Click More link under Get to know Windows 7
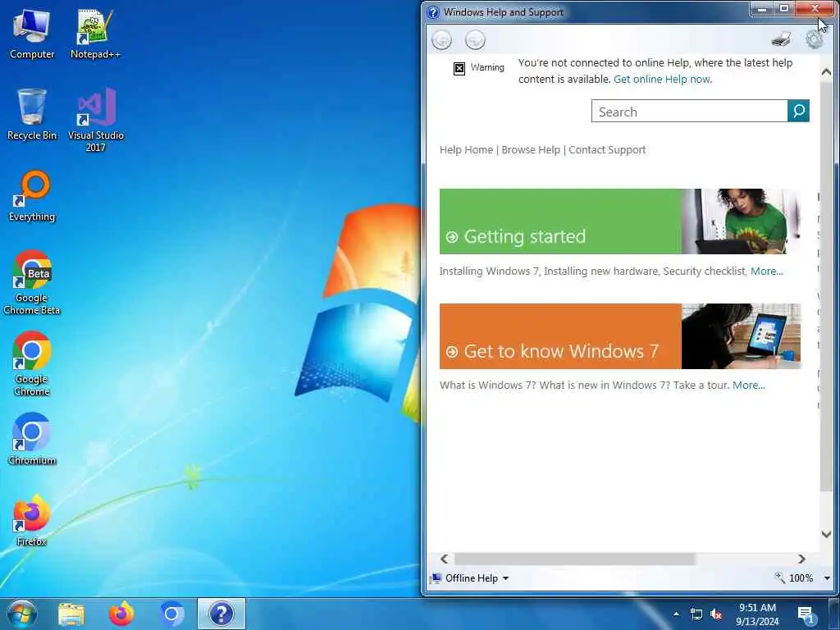 [748, 386]
